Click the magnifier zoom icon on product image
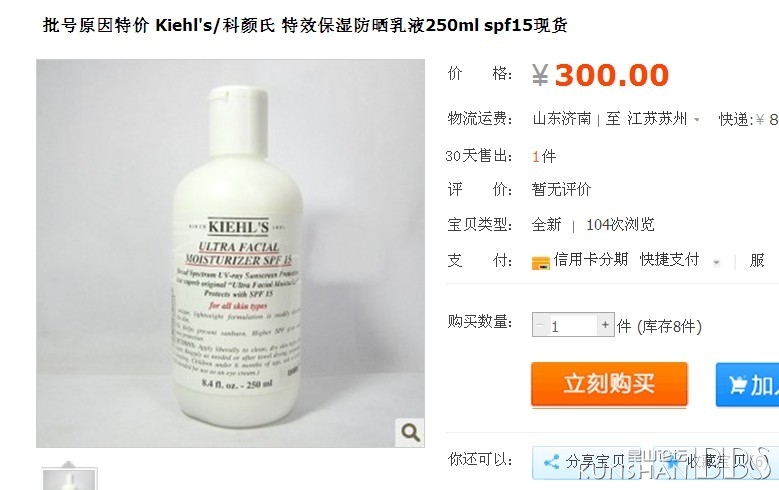Image resolution: width=779 pixels, height=490 pixels. coord(410,432)
